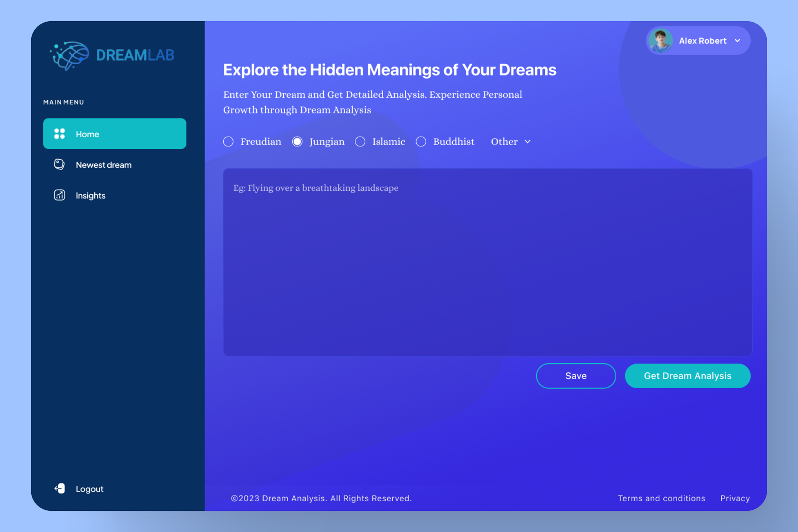This screenshot has height=532, width=798.
Task: Click the DreamLab brain logo icon
Action: pyautogui.click(x=70, y=55)
